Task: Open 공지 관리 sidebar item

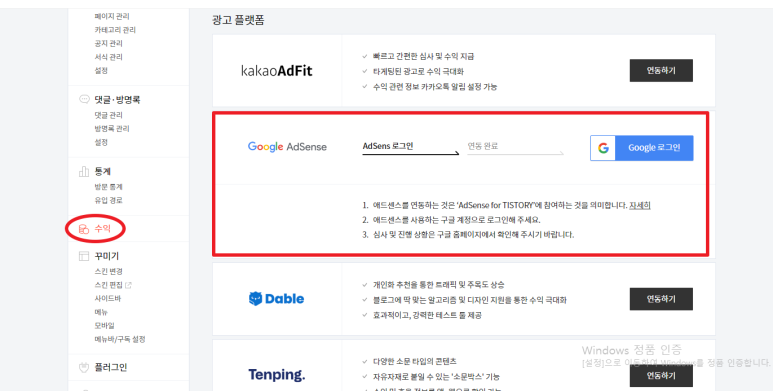Action: (x=108, y=43)
